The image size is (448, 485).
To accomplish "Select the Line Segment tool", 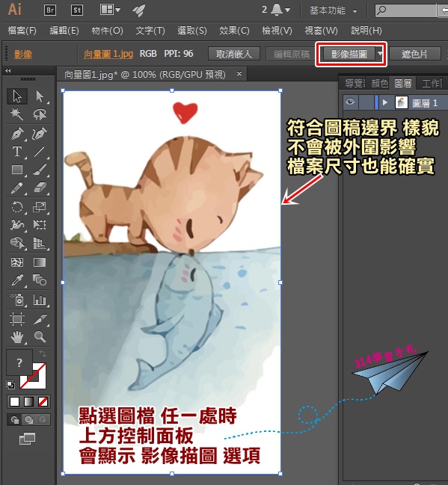I will pos(40,152).
